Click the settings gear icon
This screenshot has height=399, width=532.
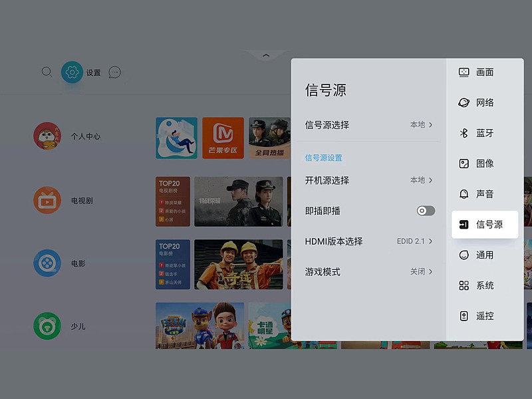[x=72, y=72]
